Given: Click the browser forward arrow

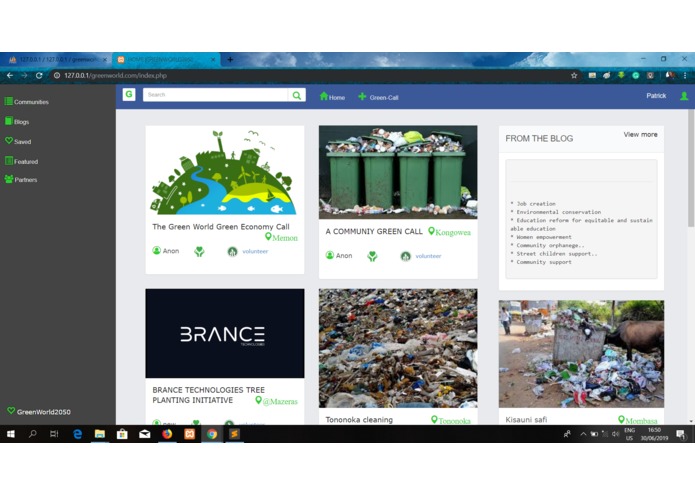Looking at the screenshot, I should click(24, 75).
